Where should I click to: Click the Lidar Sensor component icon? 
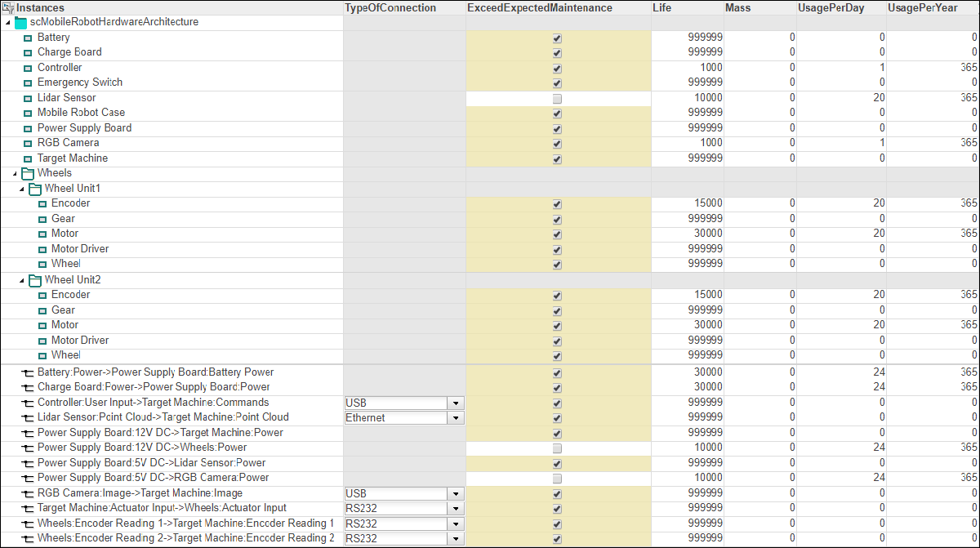pos(28,99)
